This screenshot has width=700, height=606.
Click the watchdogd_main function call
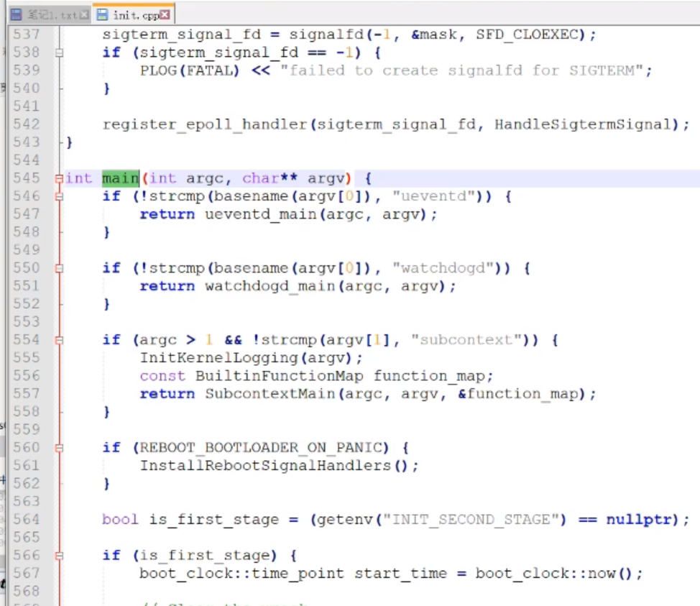[270, 286]
